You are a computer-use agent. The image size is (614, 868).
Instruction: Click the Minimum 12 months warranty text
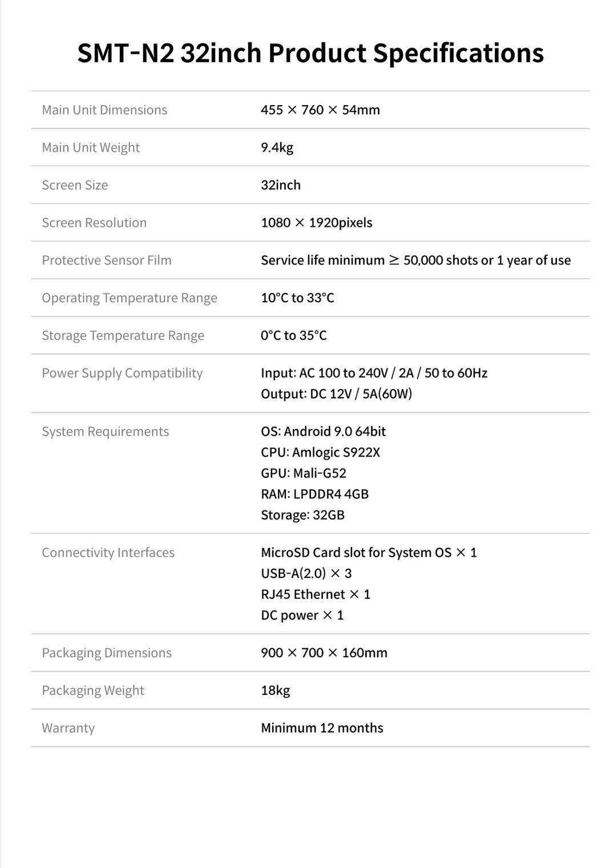(x=322, y=728)
